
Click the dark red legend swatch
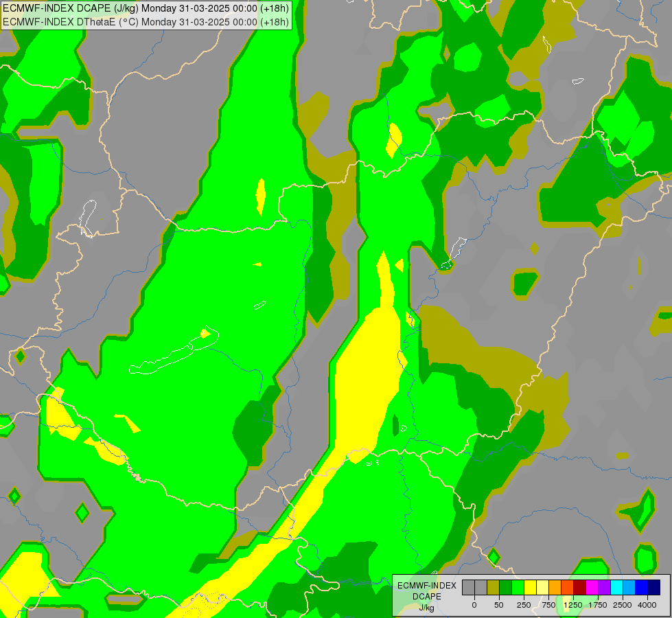click(x=580, y=587)
